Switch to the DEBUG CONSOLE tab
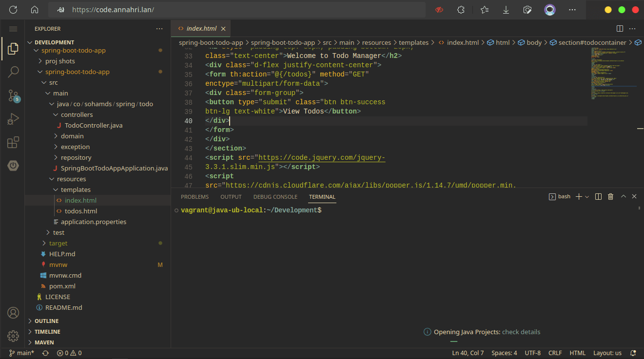The height and width of the screenshot is (359, 644). click(275, 197)
